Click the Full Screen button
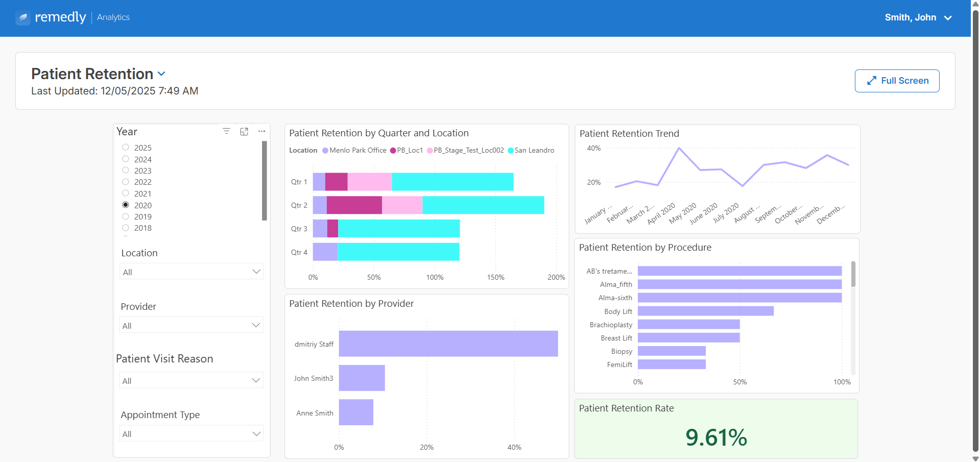The image size is (980, 462). tap(897, 81)
